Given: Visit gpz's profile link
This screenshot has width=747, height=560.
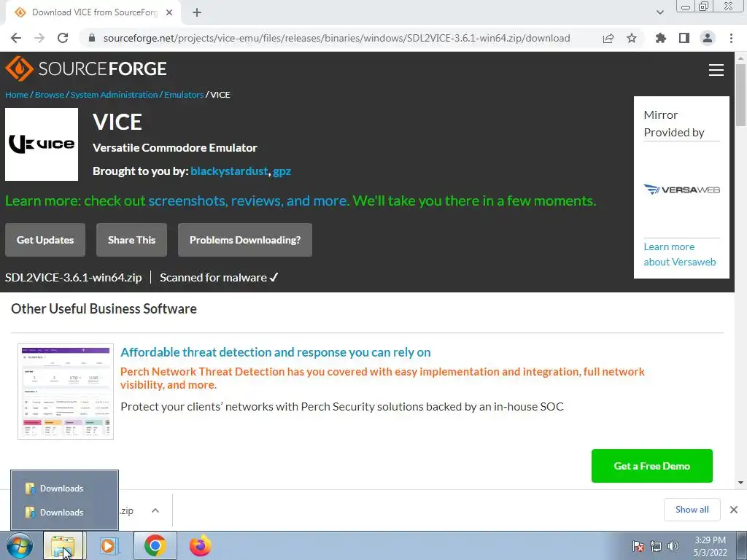Looking at the screenshot, I should [x=282, y=171].
